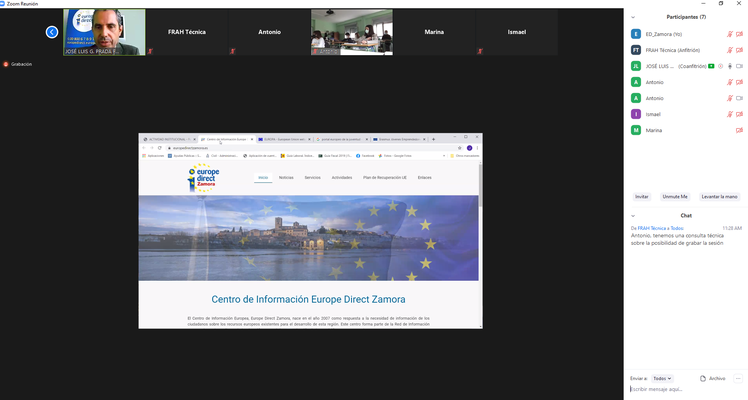The image size is (748, 400).
Task: Select the Inicio website menu item
Action: click(x=263, y=177)
